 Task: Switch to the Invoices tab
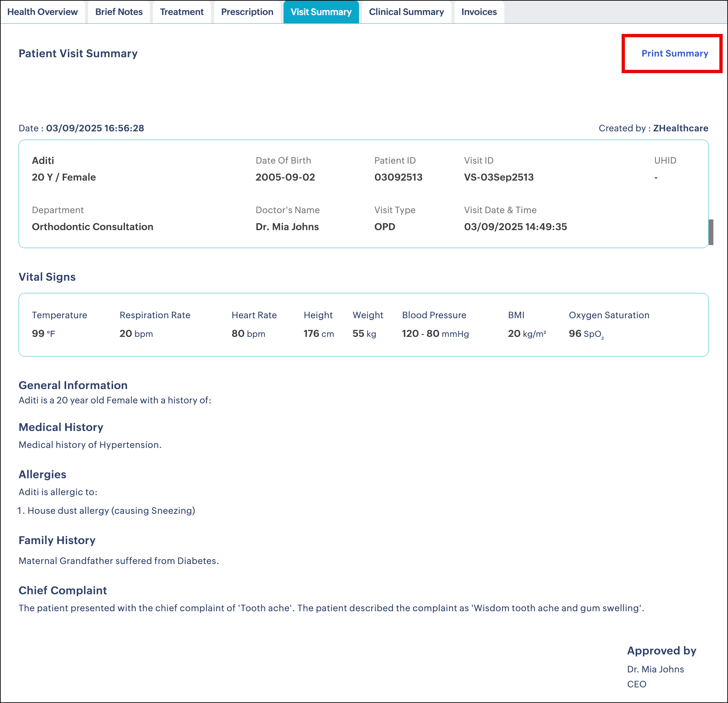[479, 12]
